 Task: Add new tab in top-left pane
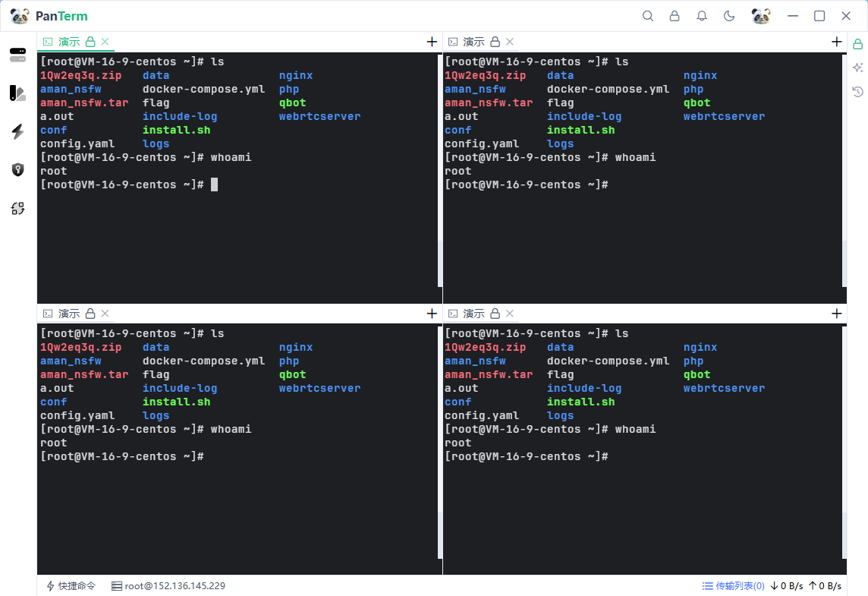432,42
